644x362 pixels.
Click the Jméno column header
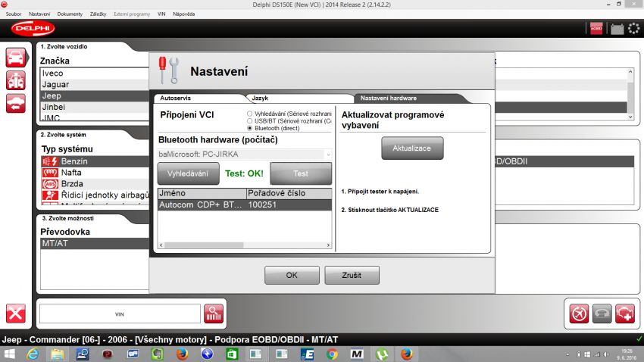tap(202, 193)
